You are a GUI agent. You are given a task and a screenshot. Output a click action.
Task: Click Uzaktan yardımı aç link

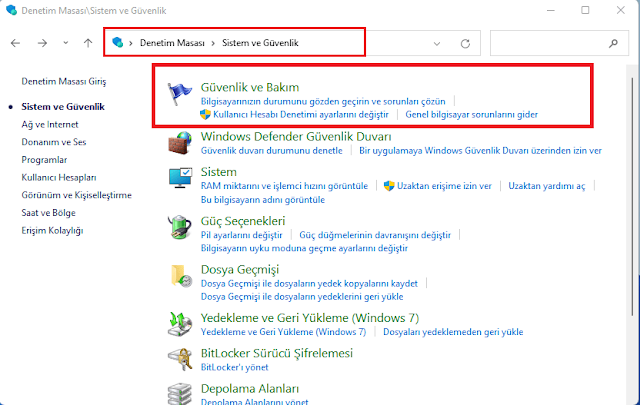click(547, 186)
